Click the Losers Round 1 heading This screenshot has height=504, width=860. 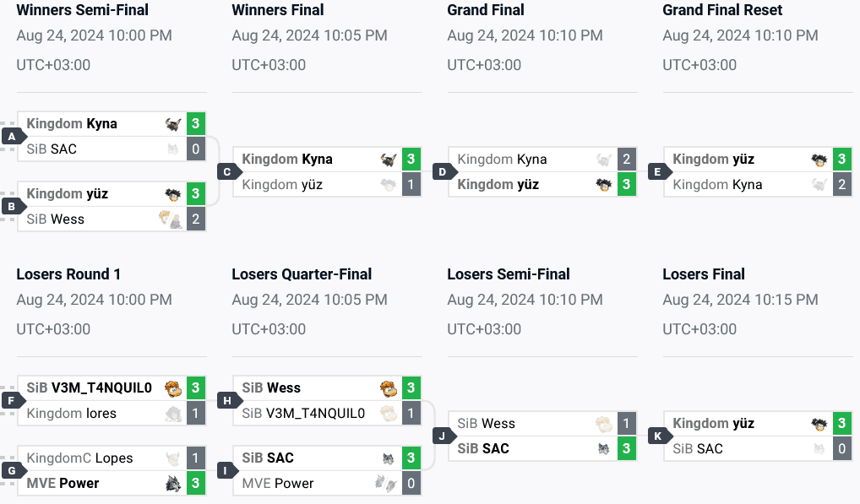click(x=68, y=274)
